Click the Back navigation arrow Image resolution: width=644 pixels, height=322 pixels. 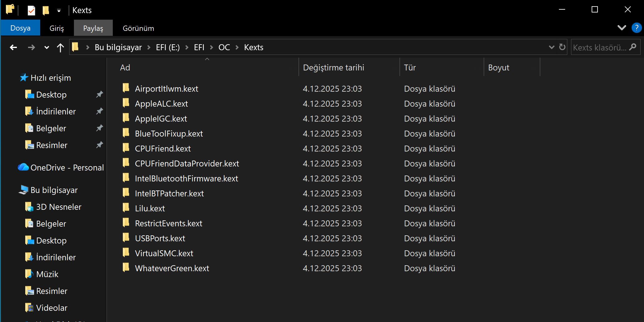click(13, 47)
